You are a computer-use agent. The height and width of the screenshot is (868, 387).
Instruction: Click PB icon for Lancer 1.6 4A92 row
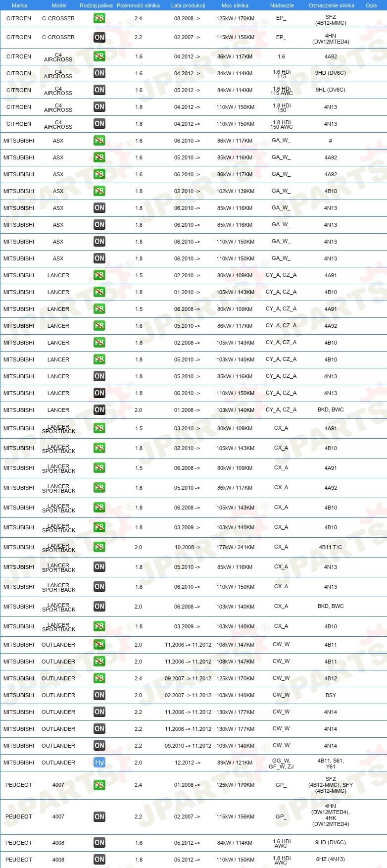pyautogui.click(x=99, y=326)
